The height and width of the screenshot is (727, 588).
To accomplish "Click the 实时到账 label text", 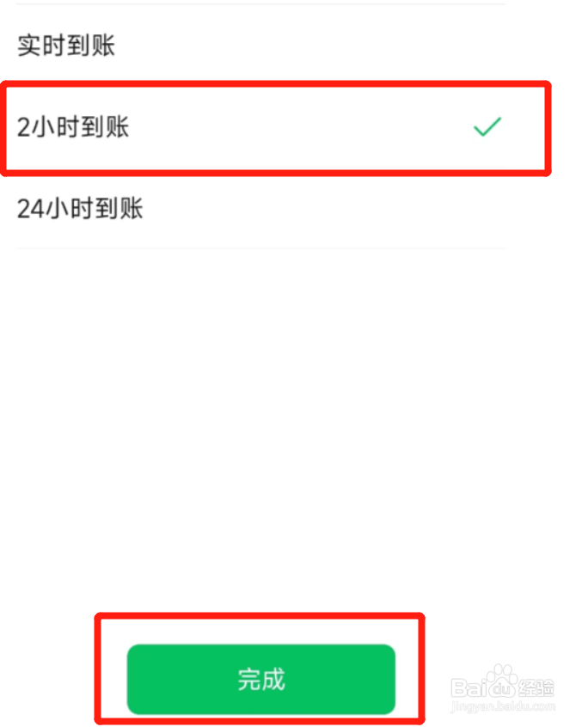I will pos(66,46).
